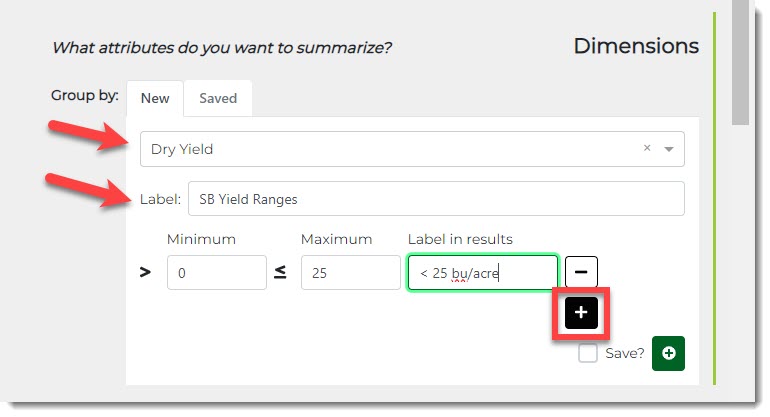Viewport: 770px width, 417px height.
Task: Click the less-than-or-equal symbol before Maximum
Action: pos(280,272)
